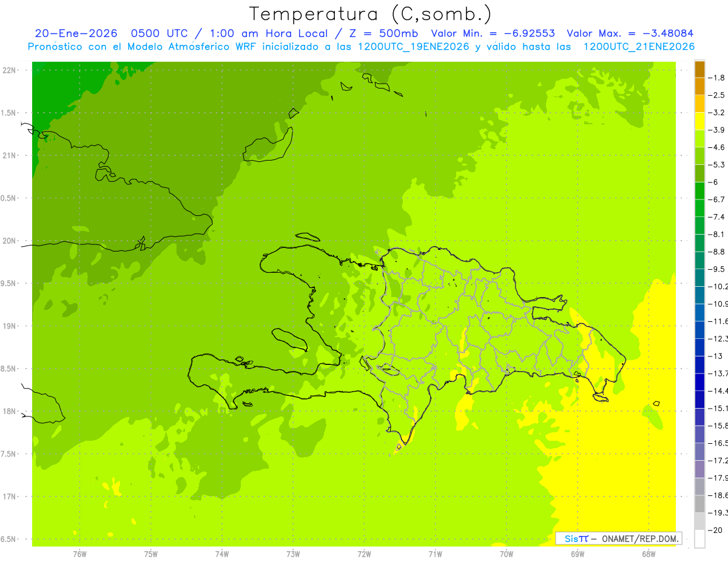728x562 pixels.
Task: Click the '68W' longitude label
Action: [x=649, y=554]
